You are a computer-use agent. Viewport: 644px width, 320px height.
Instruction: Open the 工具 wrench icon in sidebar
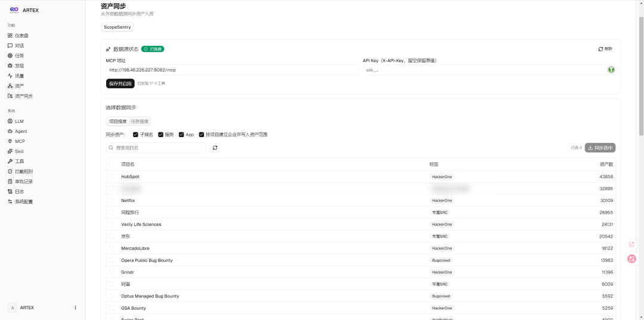click(10, 161)
